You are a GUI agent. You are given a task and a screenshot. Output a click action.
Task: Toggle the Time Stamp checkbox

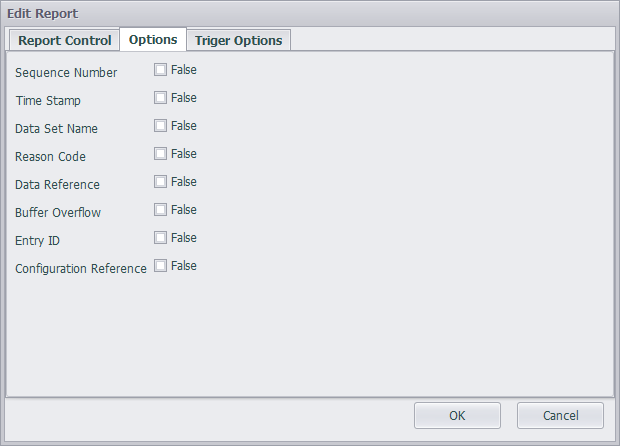(160, 98)
